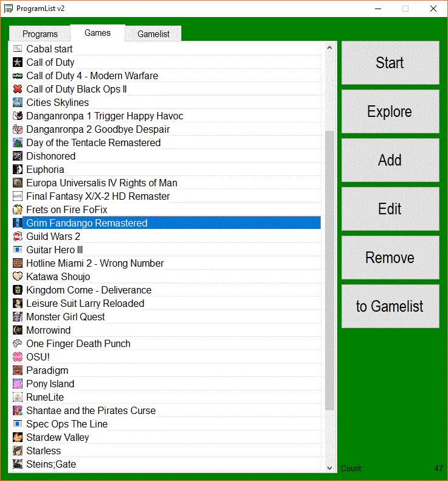The image size is (448, 481).
Task: Click the Edit button
Action: [x=390, y=209]
